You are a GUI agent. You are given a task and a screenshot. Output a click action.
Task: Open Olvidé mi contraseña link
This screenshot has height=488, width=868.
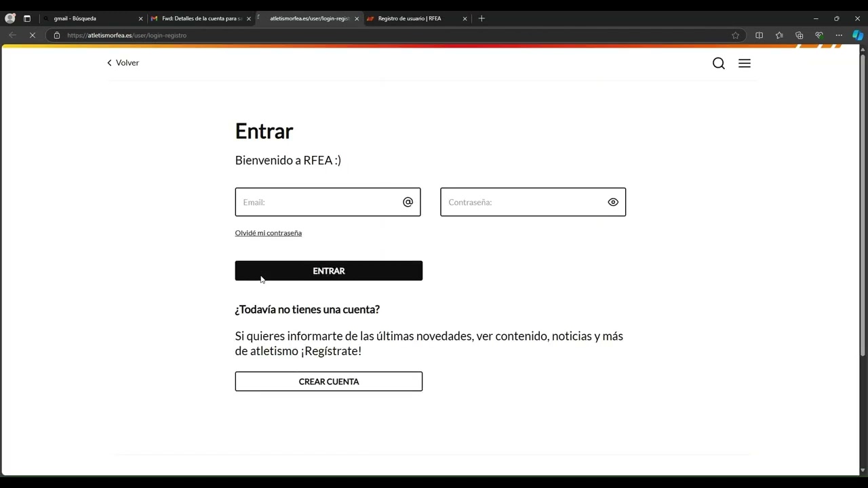(269, 232)
